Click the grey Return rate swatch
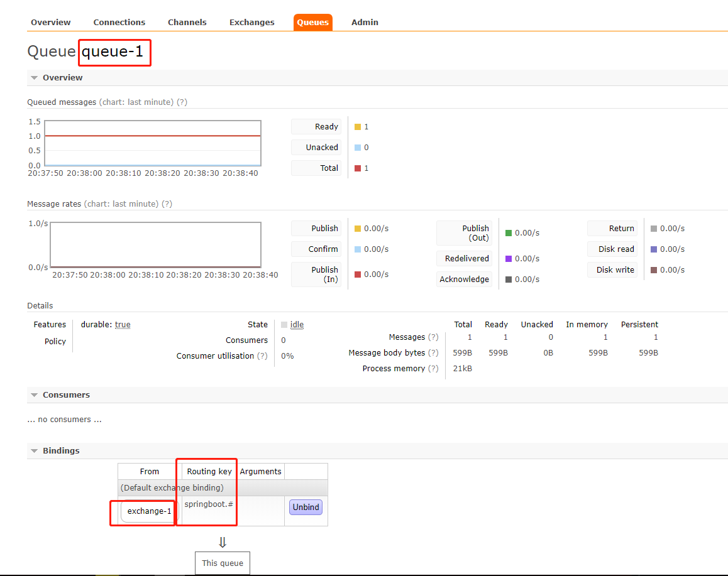728x576 pixels. 654,229
